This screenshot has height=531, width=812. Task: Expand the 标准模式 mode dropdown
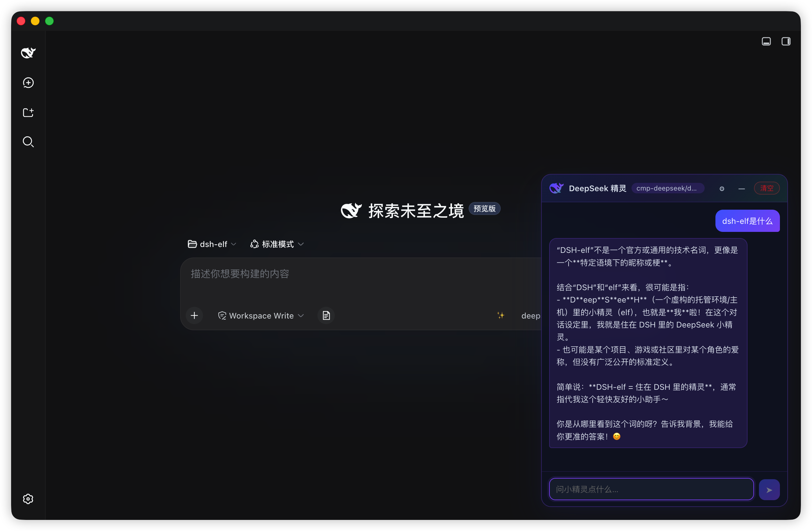[x=277, y=244]
